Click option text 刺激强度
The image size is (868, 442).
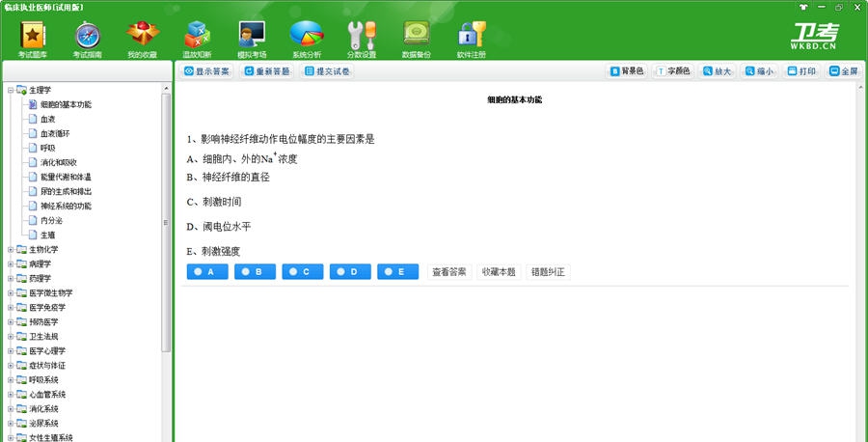coord(221,252)
